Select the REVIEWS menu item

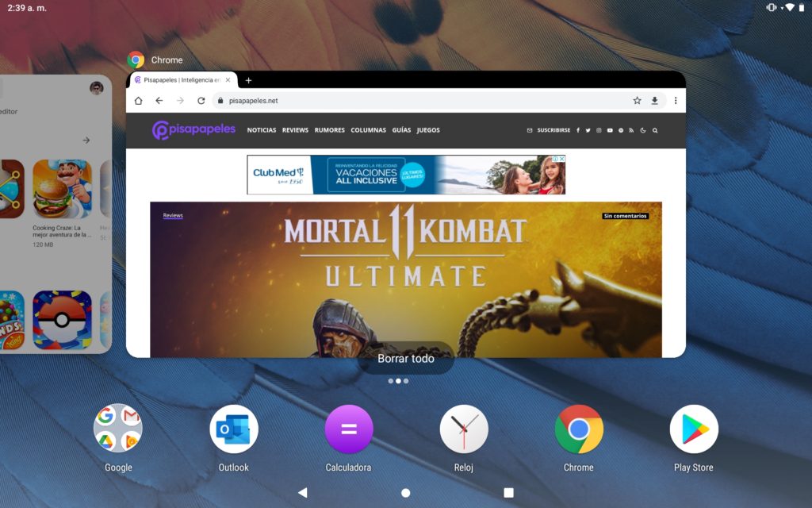(x=295, y=130)
